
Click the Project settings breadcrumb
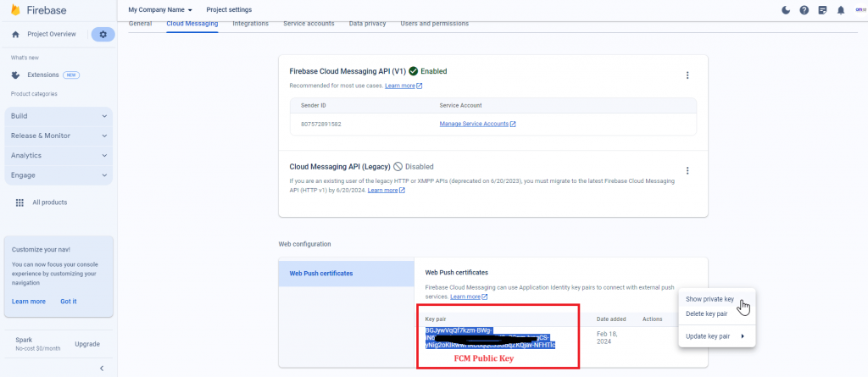coord(229,10)
